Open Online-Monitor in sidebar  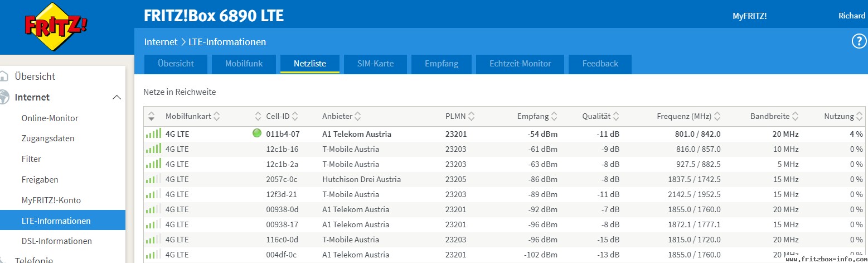click(x=50, y=118)
